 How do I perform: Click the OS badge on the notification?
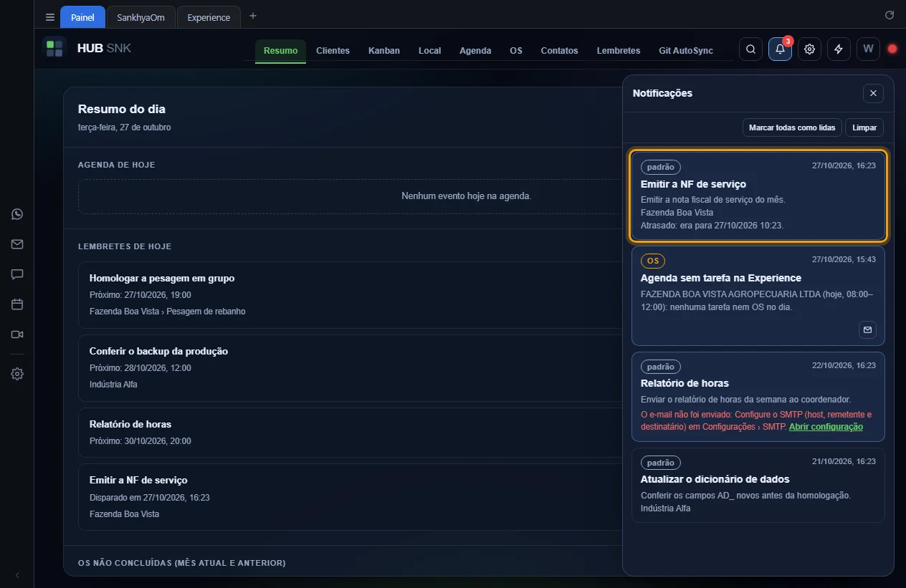coord(653,261)
